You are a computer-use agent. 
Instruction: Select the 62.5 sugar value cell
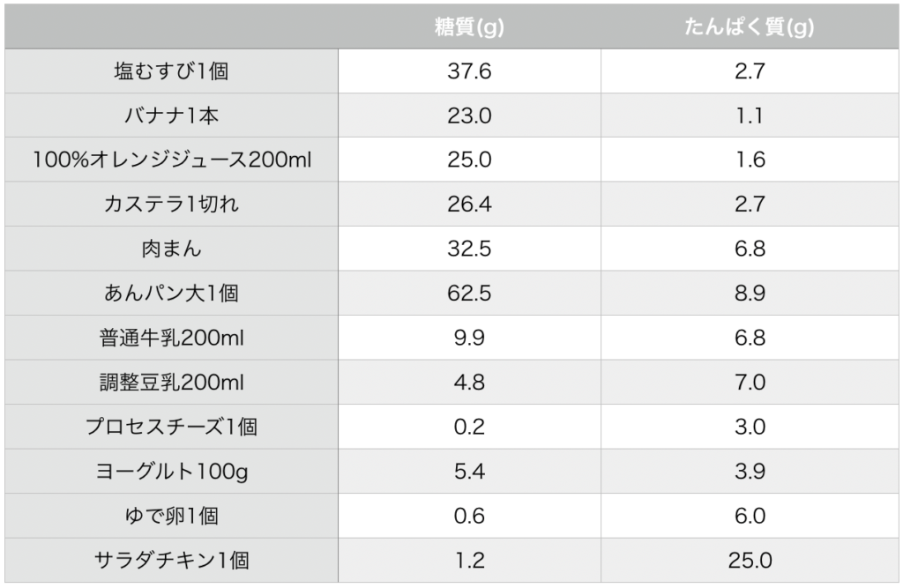tap(469, 294)
